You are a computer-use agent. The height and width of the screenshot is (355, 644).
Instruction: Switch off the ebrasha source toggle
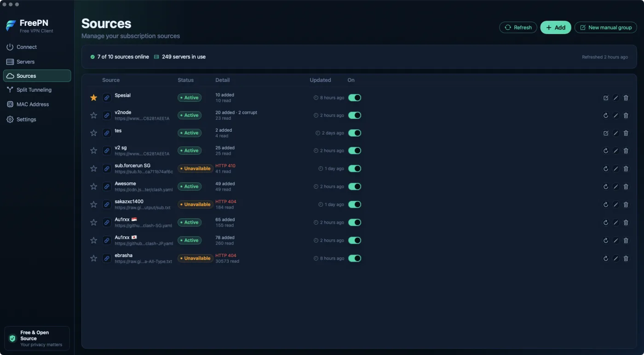355,258
